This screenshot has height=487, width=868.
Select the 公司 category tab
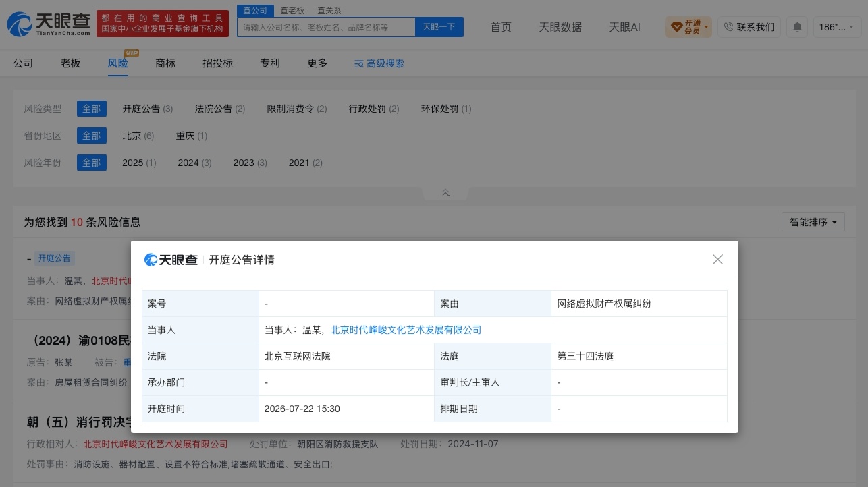pyautogui.click(x=23, y=63)
